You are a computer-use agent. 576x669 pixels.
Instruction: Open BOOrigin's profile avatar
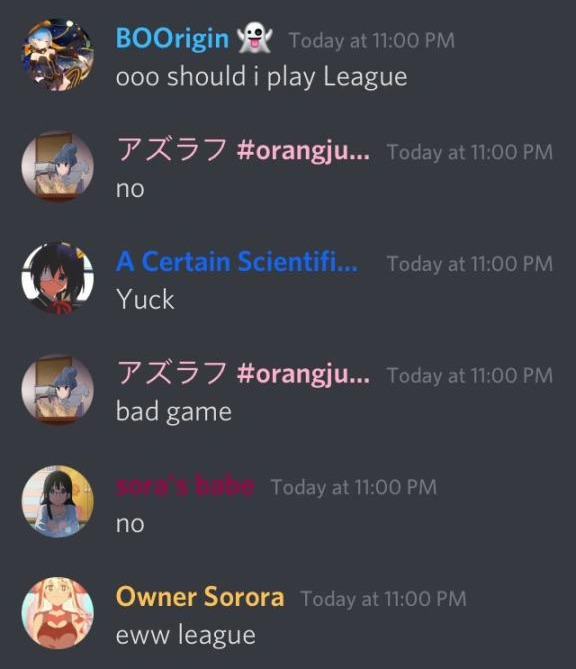58,55
